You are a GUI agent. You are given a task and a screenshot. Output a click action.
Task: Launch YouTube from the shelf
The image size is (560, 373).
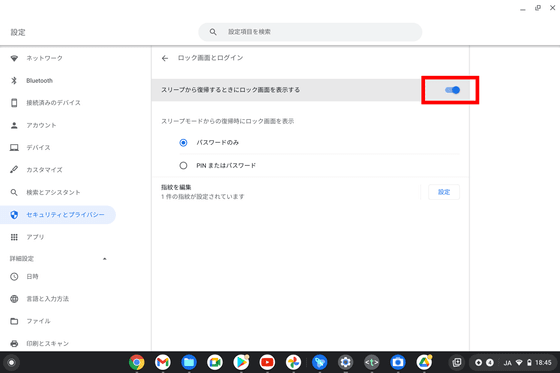(x=267, y=362)
